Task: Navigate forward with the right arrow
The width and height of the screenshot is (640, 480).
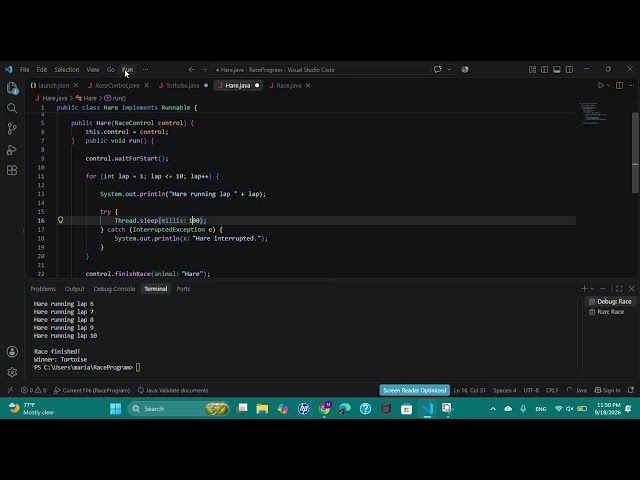Action: tap(204, 70)
